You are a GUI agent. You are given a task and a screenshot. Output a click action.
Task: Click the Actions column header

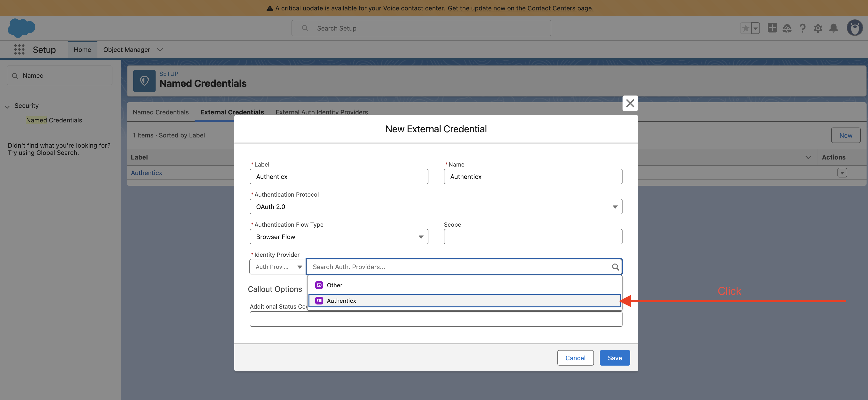(x=834, y=157)
